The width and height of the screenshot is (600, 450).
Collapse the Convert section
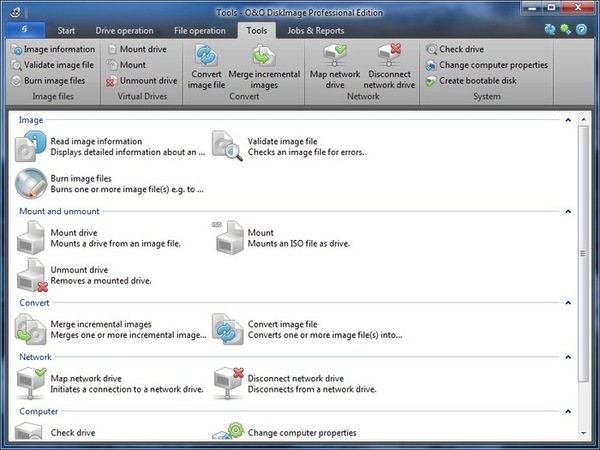coord(568,302)
